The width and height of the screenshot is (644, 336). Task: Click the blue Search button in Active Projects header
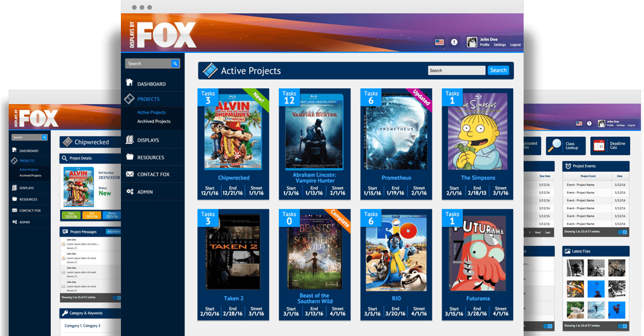tap(498, 70)
